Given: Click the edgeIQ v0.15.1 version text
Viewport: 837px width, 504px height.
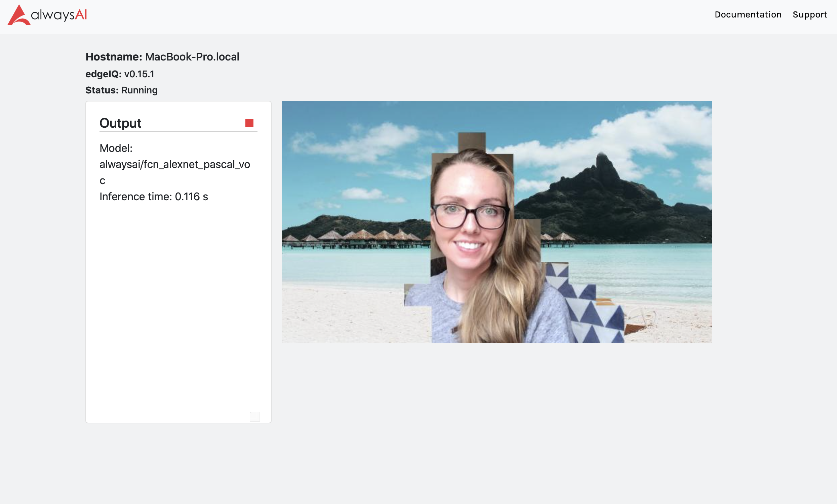Looking at the screenshot, I should coord(139,74).
